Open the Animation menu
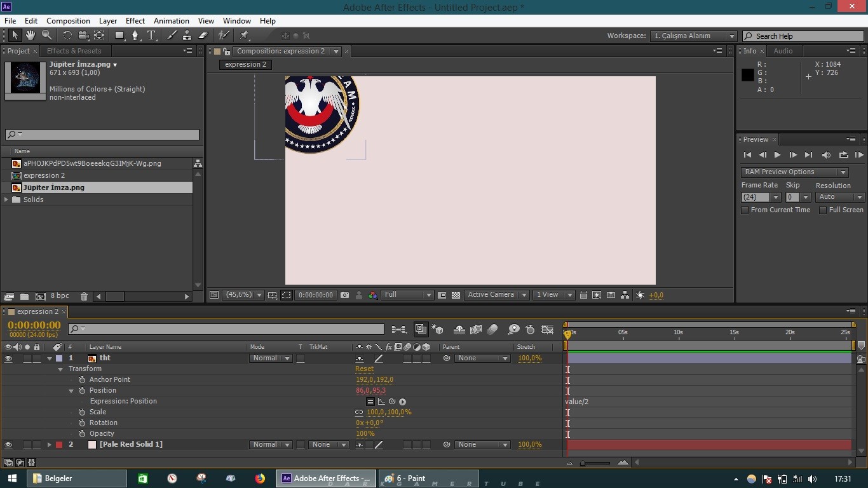The width and height of the screenshot is (868, 488). pyautogui.click(x=172, y=21)
